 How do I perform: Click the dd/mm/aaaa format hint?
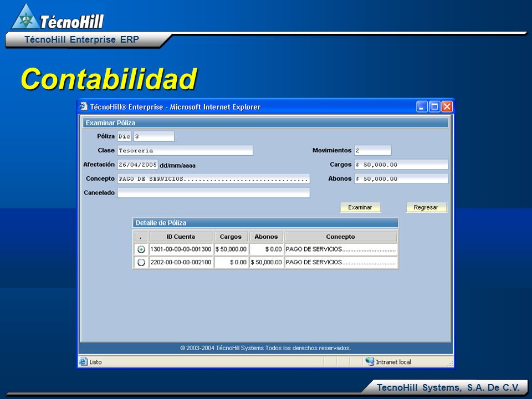tap(177, 166)
